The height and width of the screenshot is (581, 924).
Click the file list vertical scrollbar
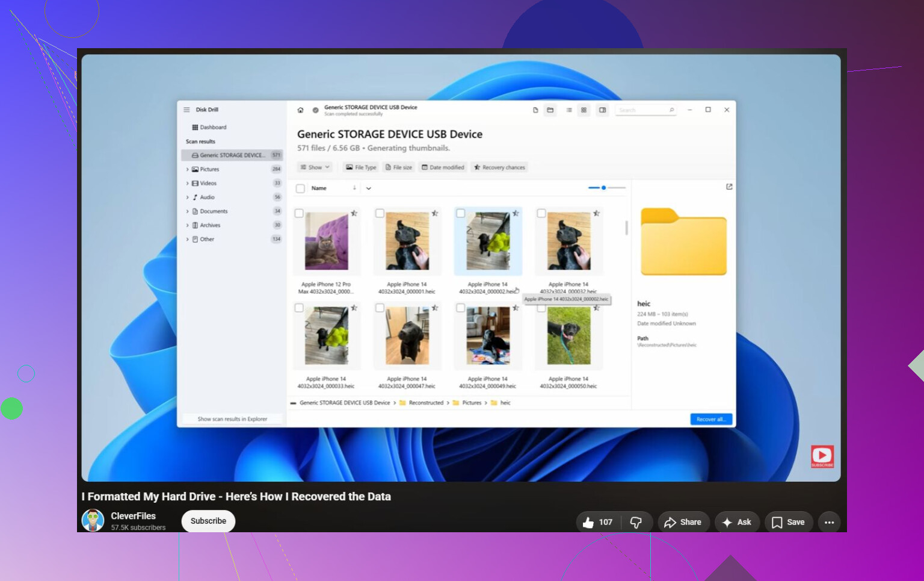click(x=626, y=228)
